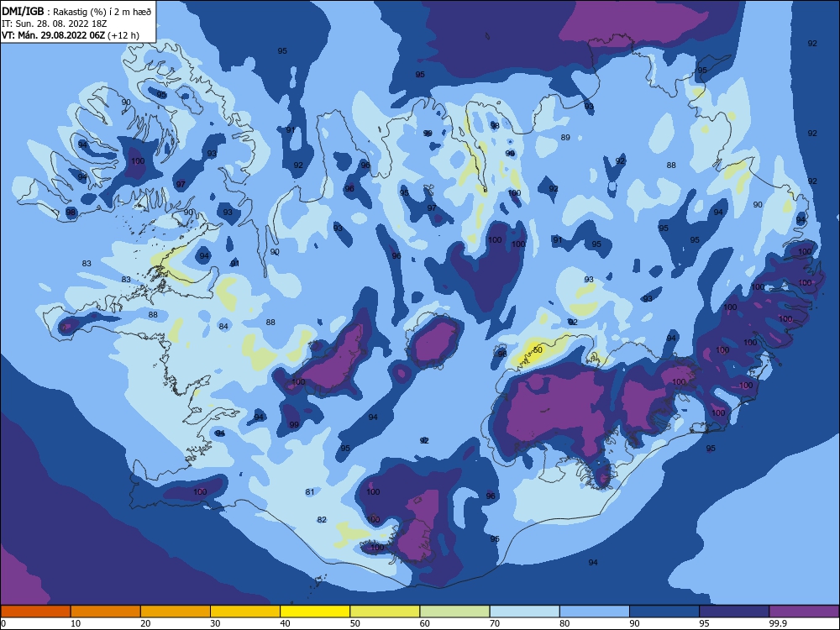Click legend tick label '10'
This screenshot has width=840, height=630.
[x=76, y=623]
